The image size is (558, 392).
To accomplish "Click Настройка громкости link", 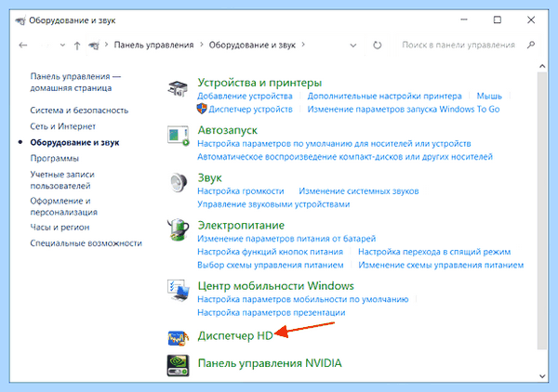I will tap(241, 191).
